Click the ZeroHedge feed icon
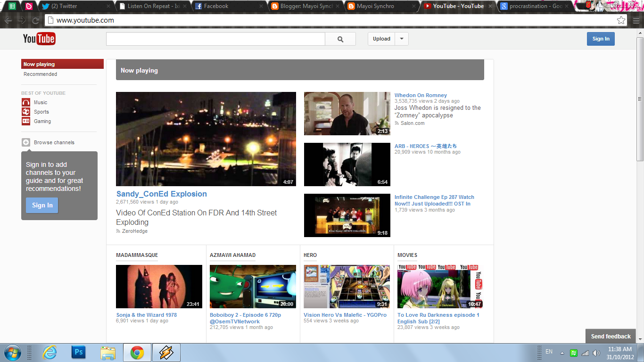644x362 pixels. pyautogui.click(x=118, y=231)
